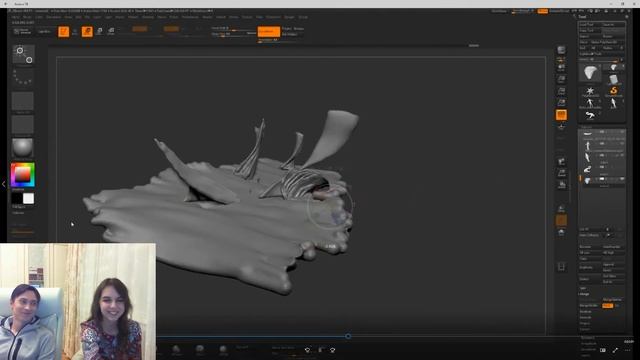Open the LightBox button

pyautogui.click(x=44, y=31)
